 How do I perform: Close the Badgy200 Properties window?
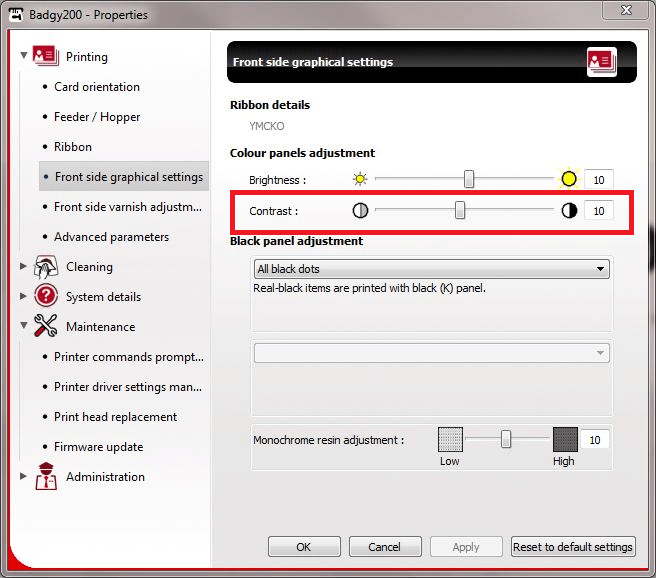tap(626, 9)
